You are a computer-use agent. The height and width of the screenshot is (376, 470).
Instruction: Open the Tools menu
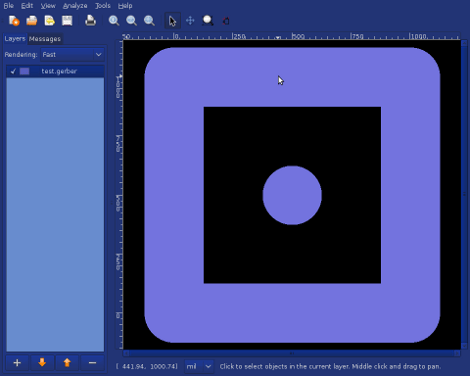103,6
